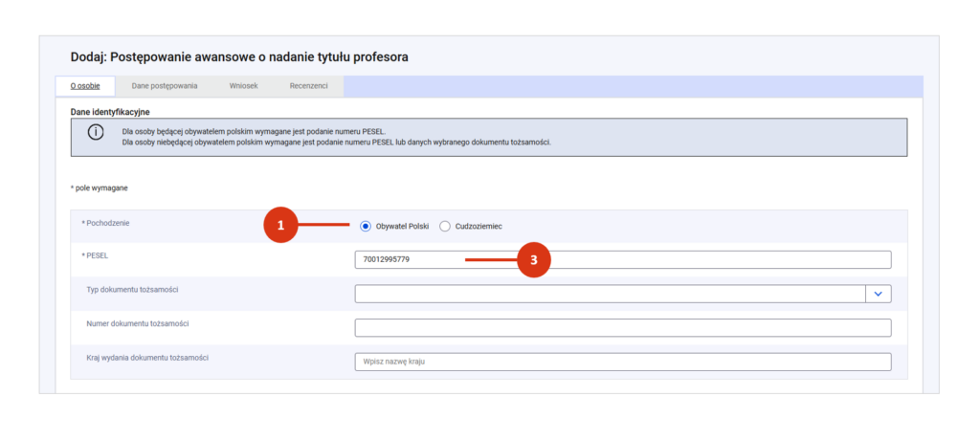
Task: Open the Dane postępowania tab
Action: [165, 86]
